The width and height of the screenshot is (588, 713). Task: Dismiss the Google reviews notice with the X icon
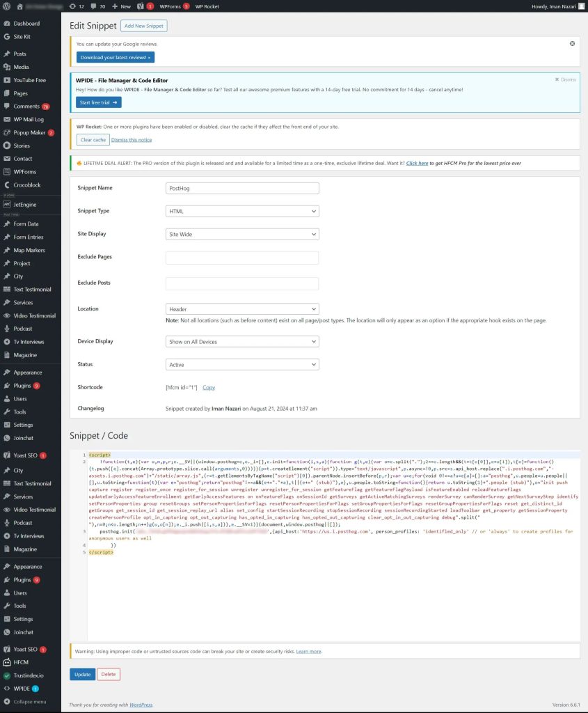click(x=572, y=44)
